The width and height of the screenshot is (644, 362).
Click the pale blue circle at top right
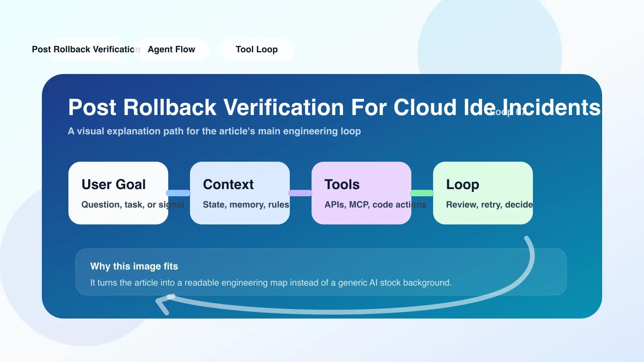(490, 37)
